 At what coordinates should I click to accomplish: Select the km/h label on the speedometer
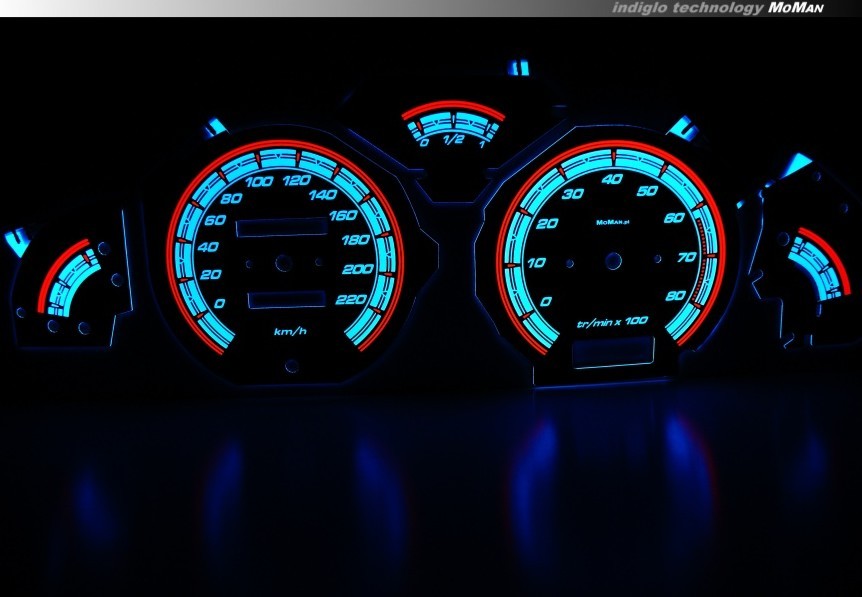290,331
